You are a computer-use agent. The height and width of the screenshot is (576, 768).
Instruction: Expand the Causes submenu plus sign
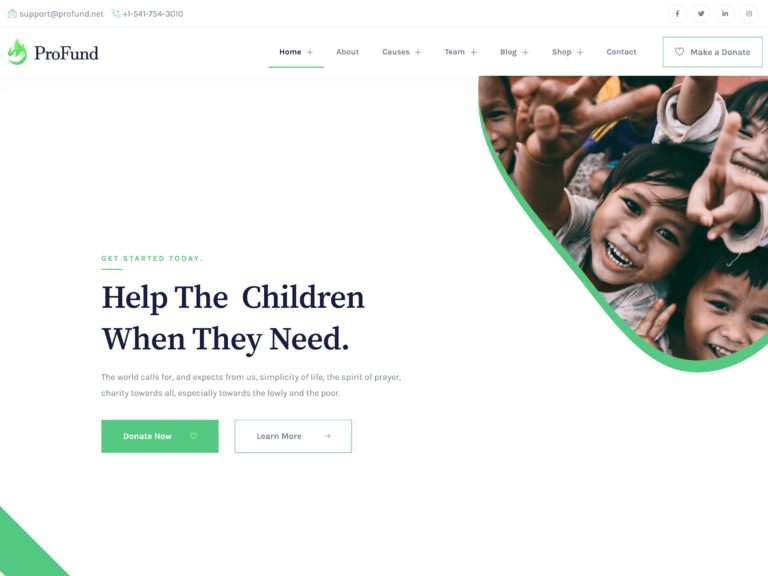click(x=418, y=52)
